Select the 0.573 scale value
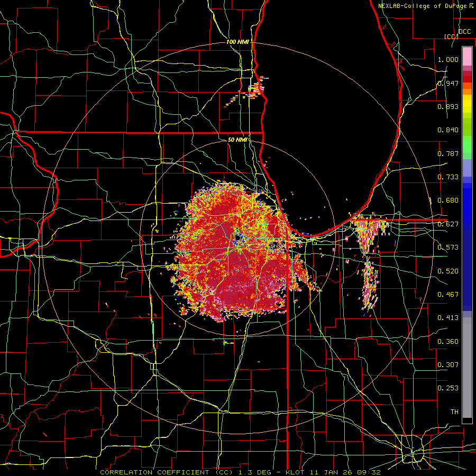 448,248
